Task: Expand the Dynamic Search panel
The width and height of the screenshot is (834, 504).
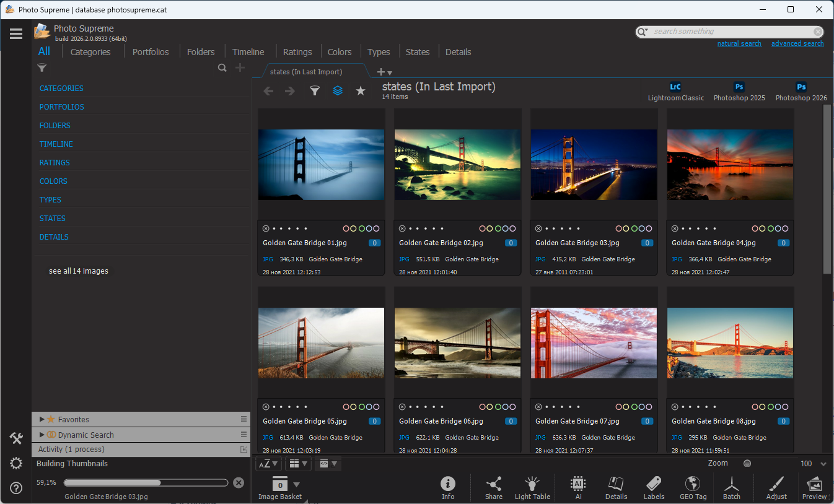Action: click(x=42, y=435)
